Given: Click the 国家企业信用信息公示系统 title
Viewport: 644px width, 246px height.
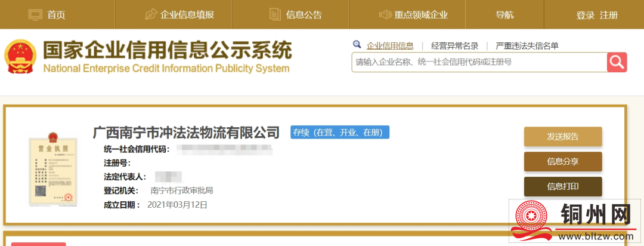Looking at the screenshot, I should click(168, 51).
